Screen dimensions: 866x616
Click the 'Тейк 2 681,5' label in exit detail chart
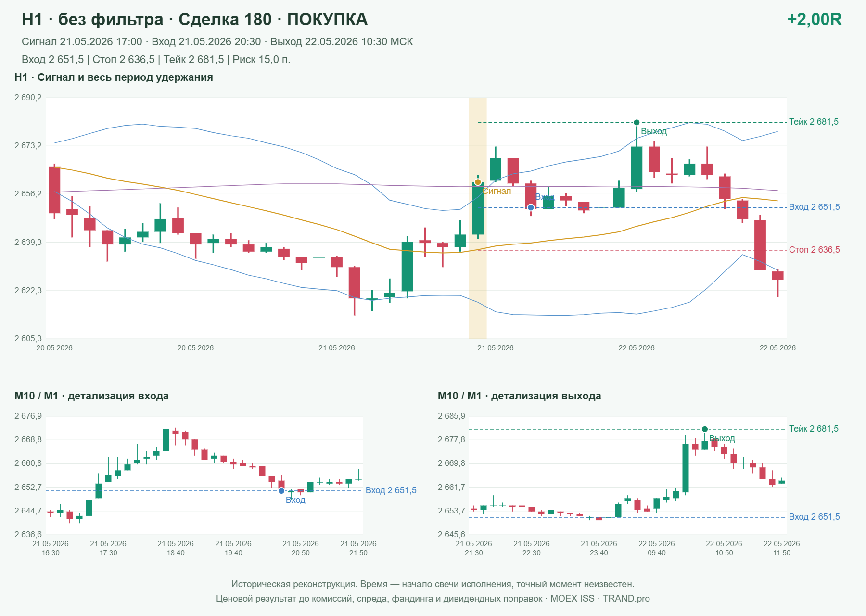814,429
